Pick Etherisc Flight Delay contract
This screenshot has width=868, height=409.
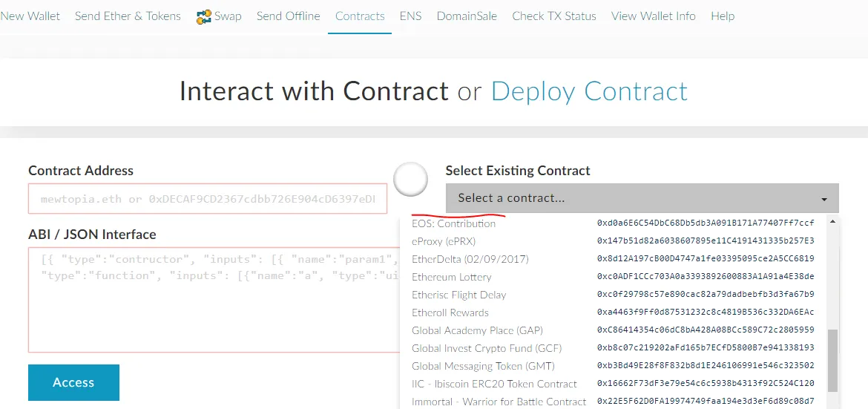459,294
